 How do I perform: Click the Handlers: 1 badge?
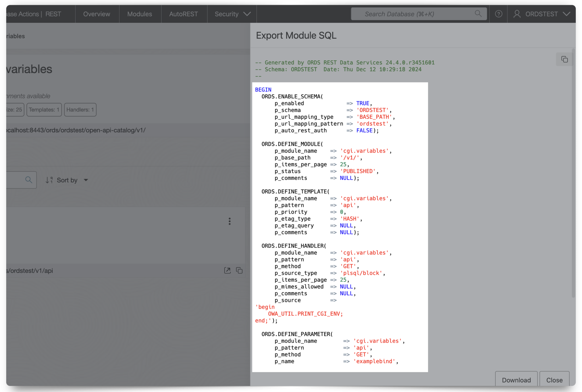[x=80, y=109]
